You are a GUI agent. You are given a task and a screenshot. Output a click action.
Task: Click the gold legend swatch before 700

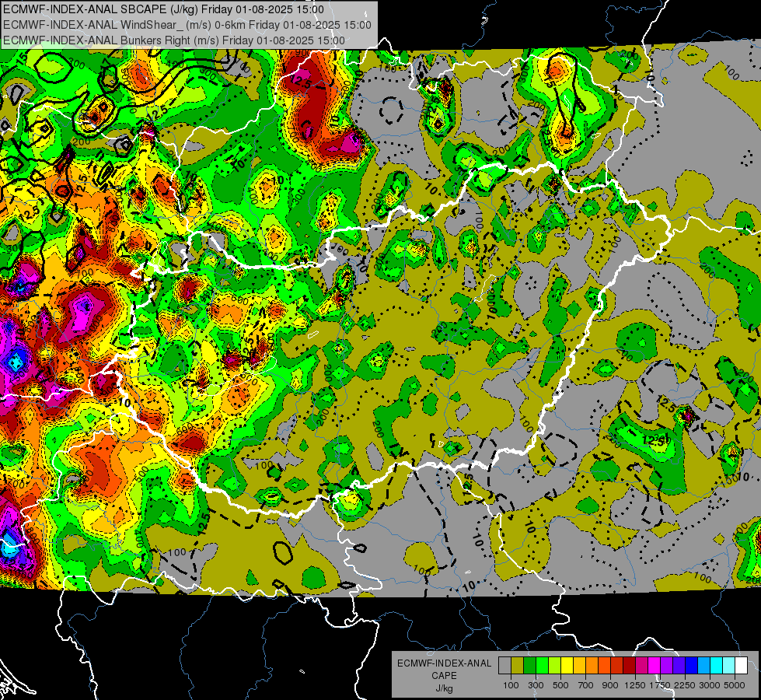pyautogui.click(x=580, y=665)
